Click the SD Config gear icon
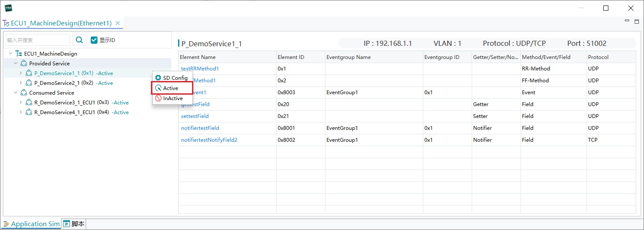Screen dimensions: 644x230 coord(158,78)
